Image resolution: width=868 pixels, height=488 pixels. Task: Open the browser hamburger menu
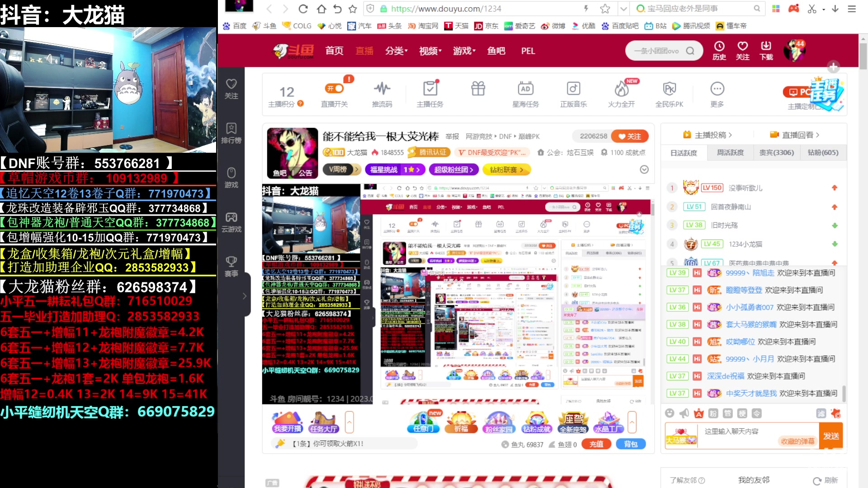click(x=852, y=9)
